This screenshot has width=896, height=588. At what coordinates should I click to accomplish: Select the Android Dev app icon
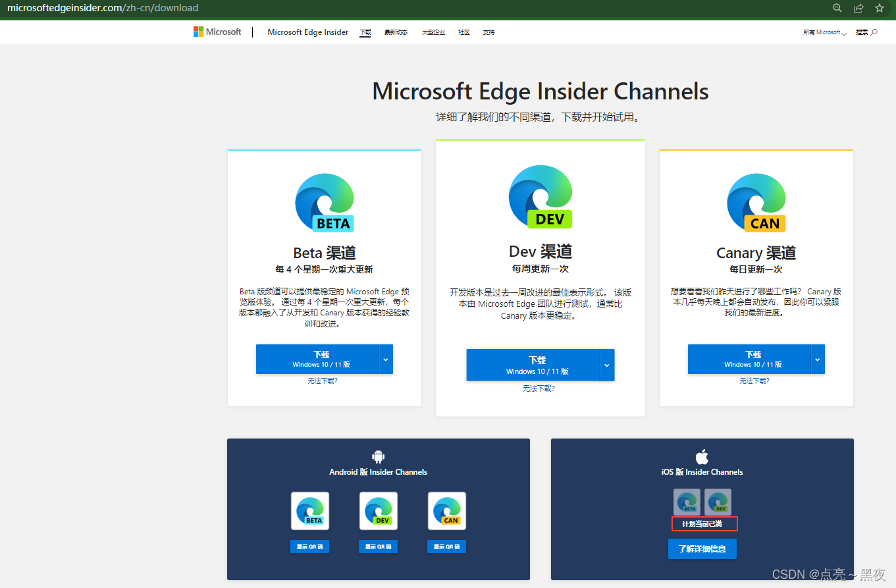[x=379, y=511]
